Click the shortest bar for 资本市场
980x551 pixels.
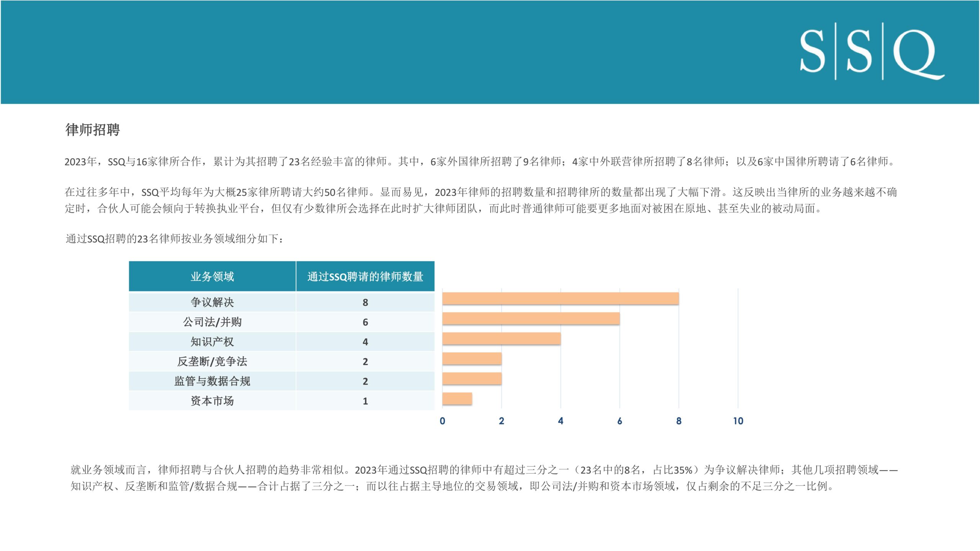coord(457,398)
